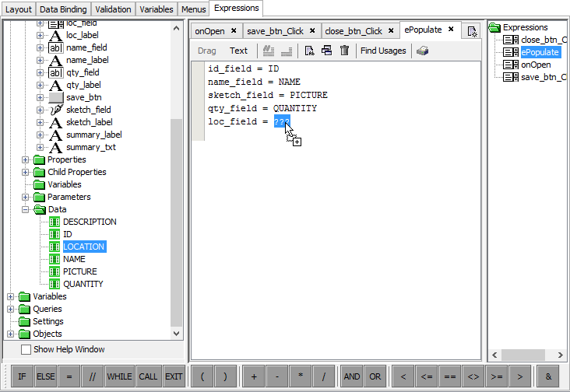Select onOpen in the Expressions list

coord(536,65)
